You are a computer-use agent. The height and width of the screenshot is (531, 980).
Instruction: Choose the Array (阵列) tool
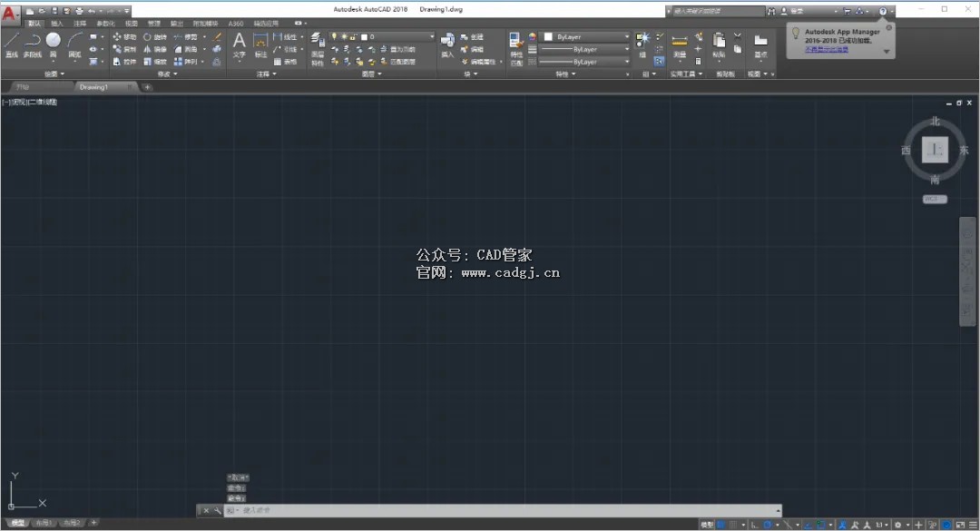click(x=186, y=62)
